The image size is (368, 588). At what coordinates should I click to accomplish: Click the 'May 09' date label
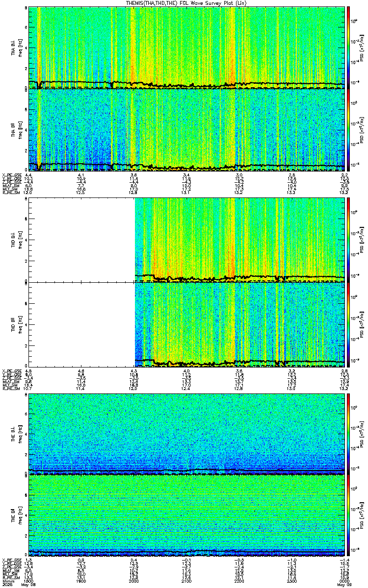coord(344,585)
